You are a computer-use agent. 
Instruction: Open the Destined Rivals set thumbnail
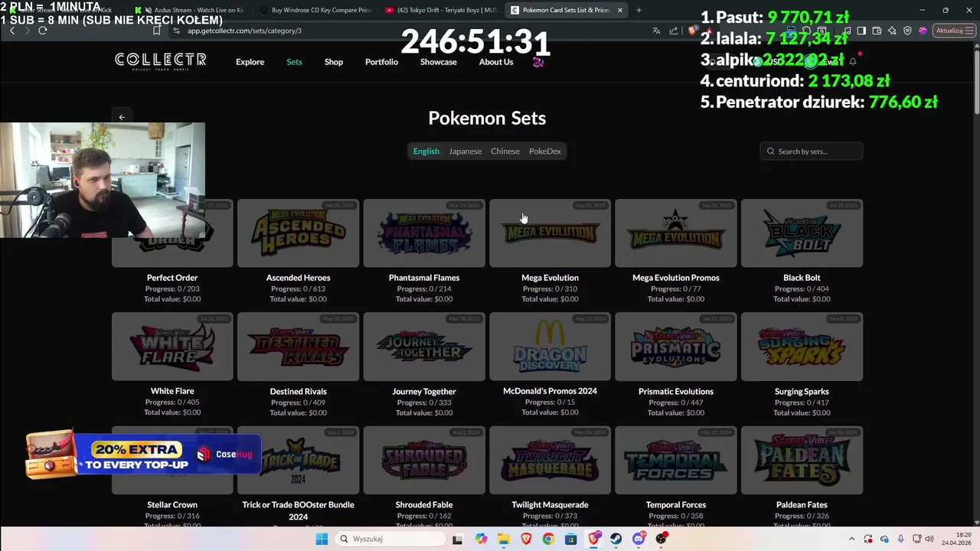click(x=298, y=347)
